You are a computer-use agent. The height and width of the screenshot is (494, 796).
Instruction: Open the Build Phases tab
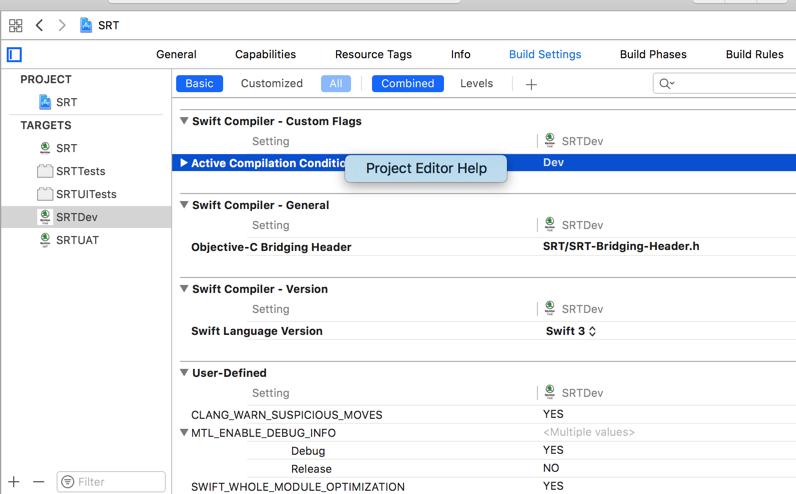653,54
